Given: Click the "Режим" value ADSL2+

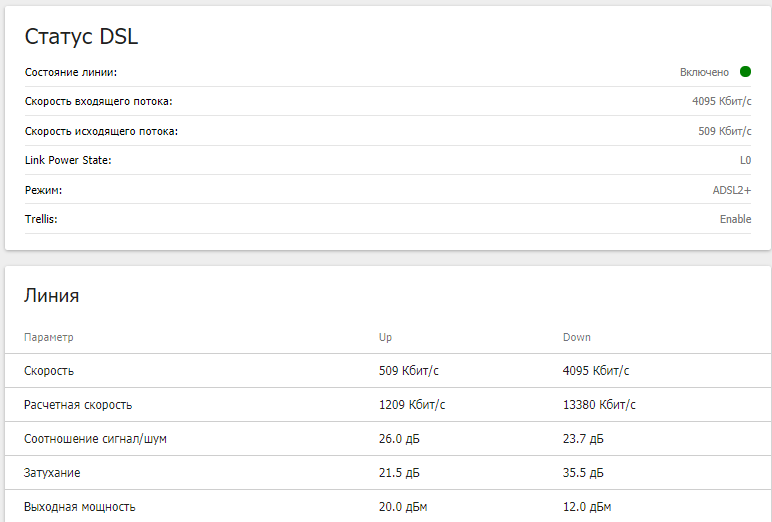Looking at the screenshot, I should pos(732,190).
